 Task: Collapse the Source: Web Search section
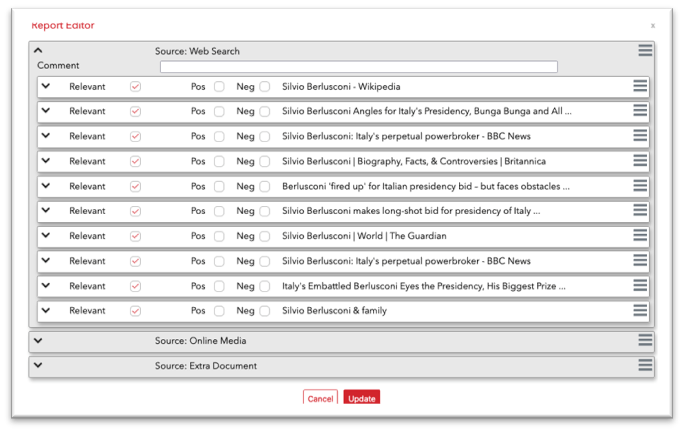coord(38,50)
